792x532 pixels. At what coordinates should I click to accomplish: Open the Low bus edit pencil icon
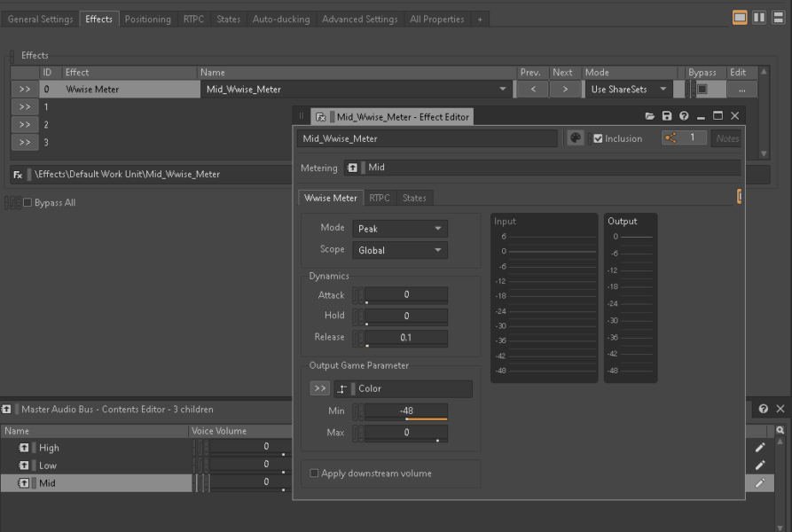pyautogui.click(x=760, y=465)
